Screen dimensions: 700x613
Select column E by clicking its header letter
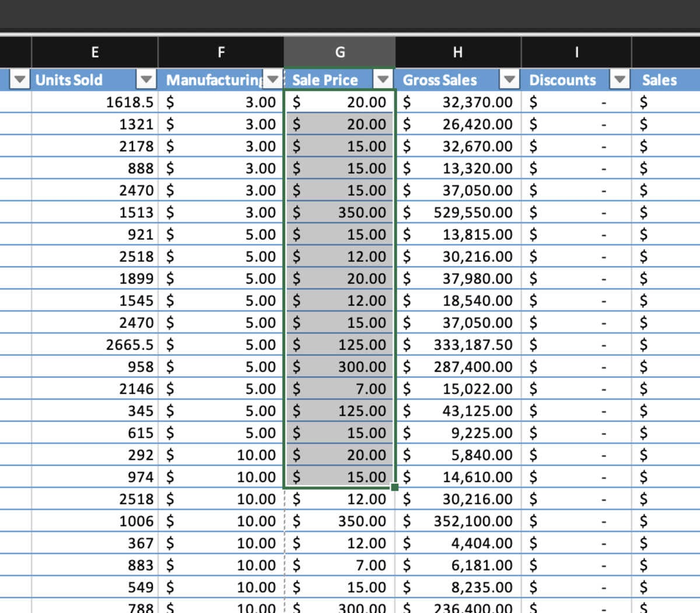click(94, 52)
